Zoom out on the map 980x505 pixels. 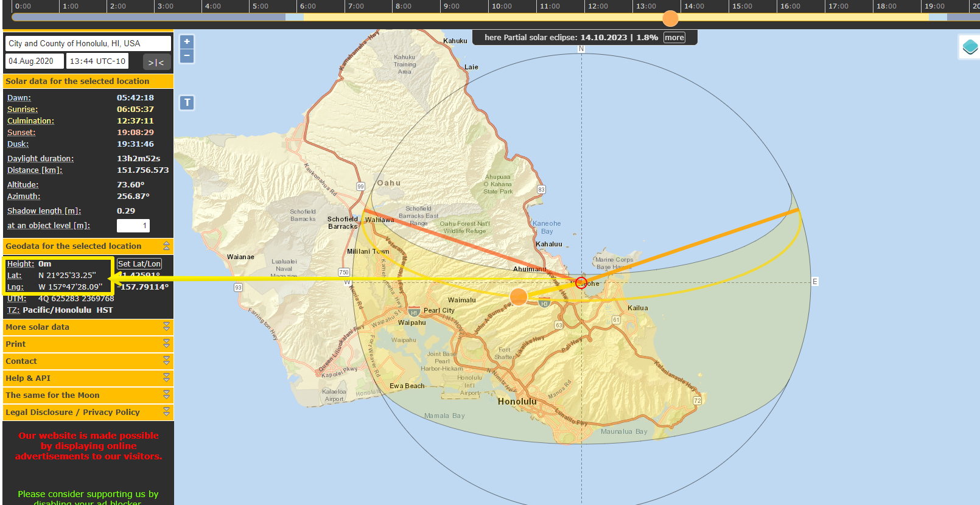(187, 56)
